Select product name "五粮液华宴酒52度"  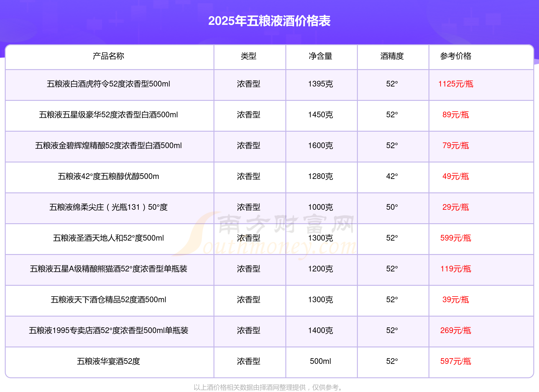[108, 361]
